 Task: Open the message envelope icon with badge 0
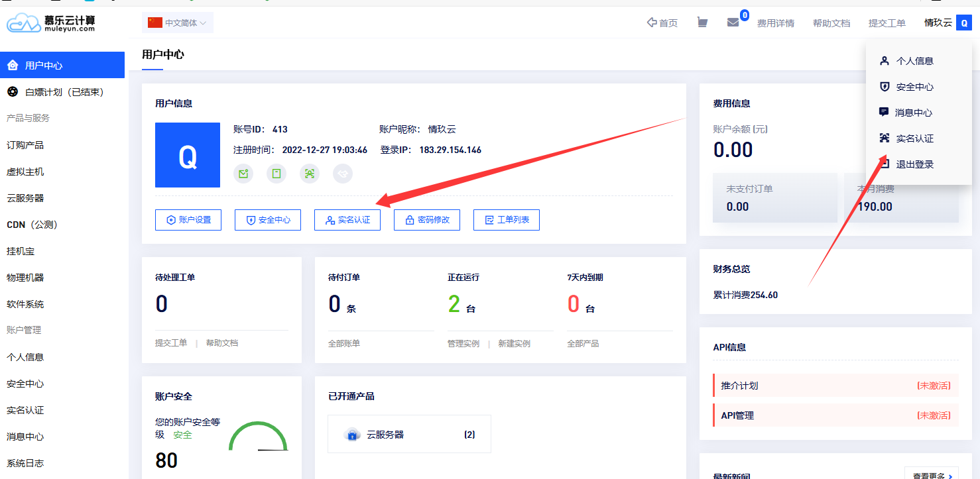(x=732, y=22)
